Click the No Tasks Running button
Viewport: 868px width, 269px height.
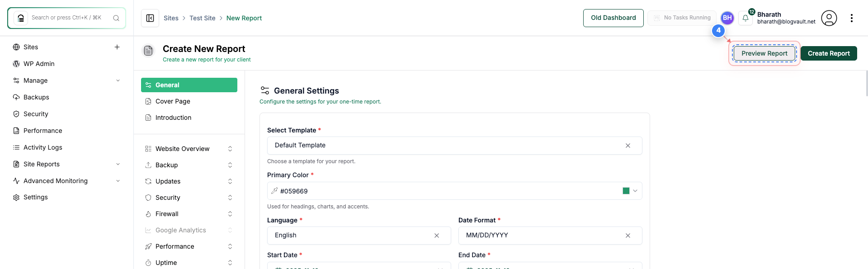coord(682,18)
